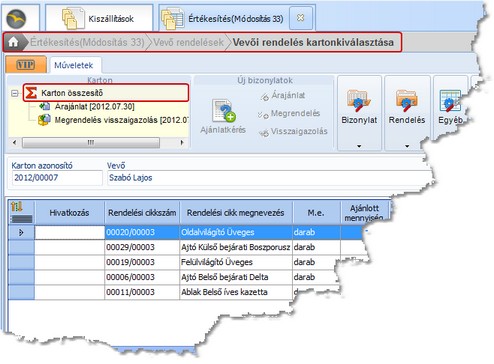Go to Értékesítés(Módosítás 33) breadcrumb

click(87, 42)
